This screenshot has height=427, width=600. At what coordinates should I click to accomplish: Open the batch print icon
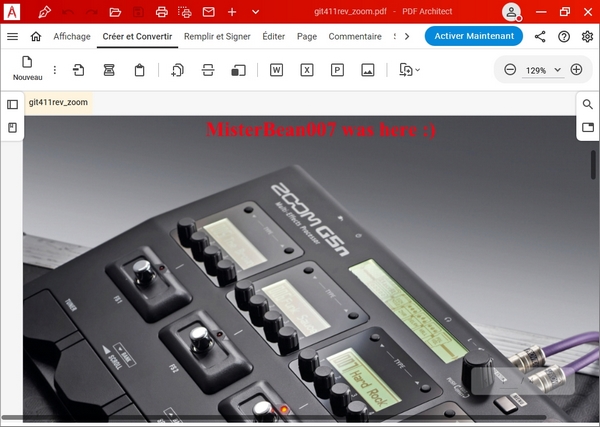point(185,12)
